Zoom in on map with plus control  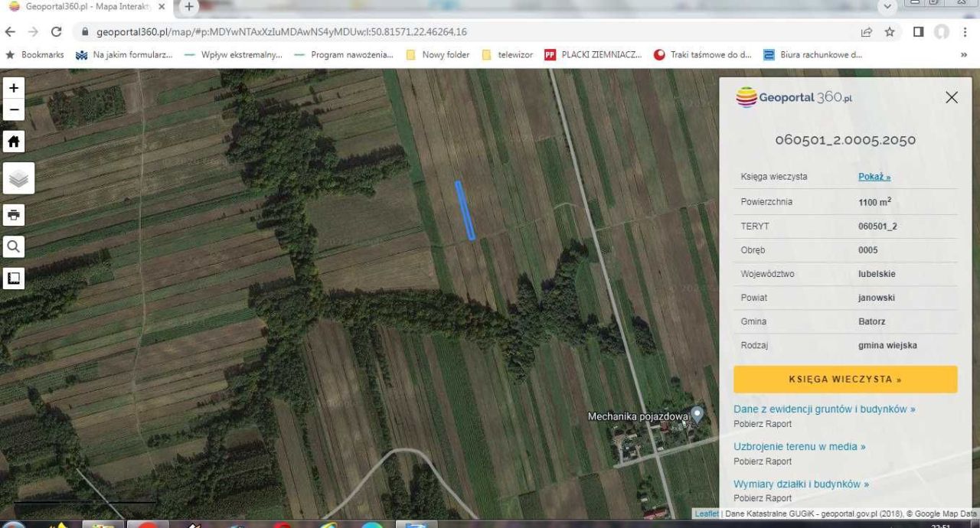13,87
